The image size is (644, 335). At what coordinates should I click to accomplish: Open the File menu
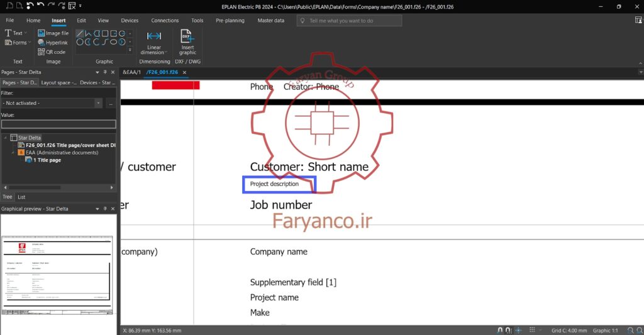coord(10,20)
